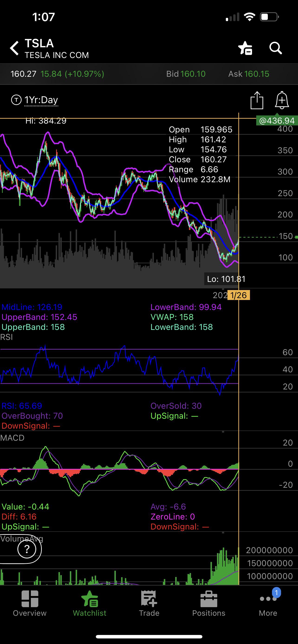
Task: Add TSLA to watchlist via star icon
Action: tap(245, 48)
